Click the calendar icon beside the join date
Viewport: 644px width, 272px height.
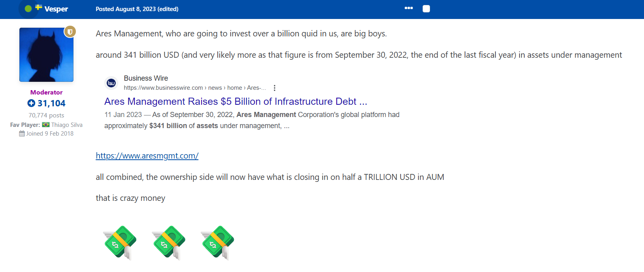pyautogui.click(x=22, y=134)
